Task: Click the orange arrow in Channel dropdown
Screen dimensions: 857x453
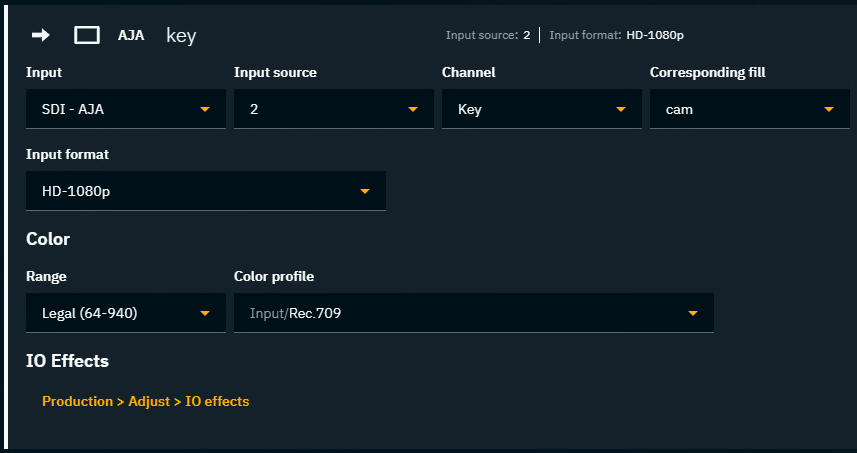Action: (621, 109)
